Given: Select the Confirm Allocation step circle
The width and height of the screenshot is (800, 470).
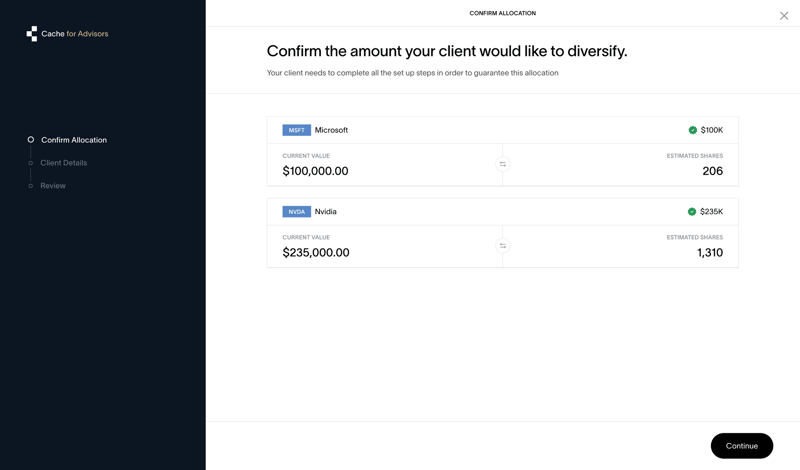Looking at the screenshot, I should pyautogui.click(x=31, y=140).
